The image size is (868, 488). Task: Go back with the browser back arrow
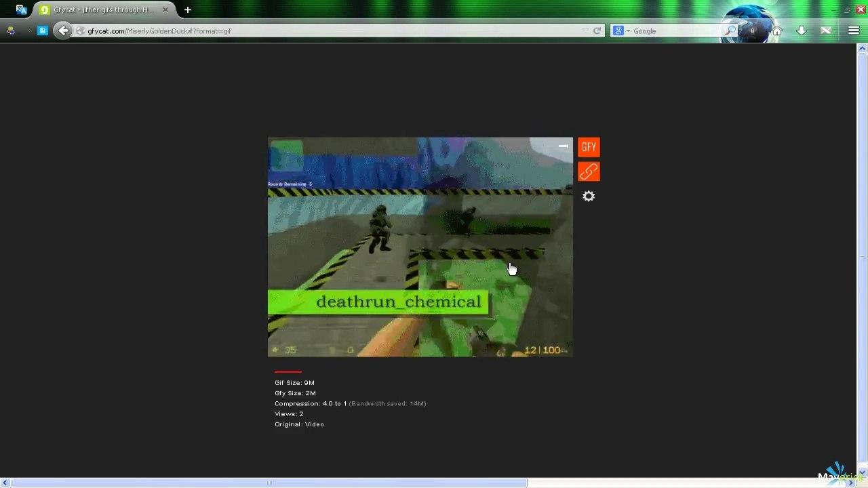(x=63, y=30)
